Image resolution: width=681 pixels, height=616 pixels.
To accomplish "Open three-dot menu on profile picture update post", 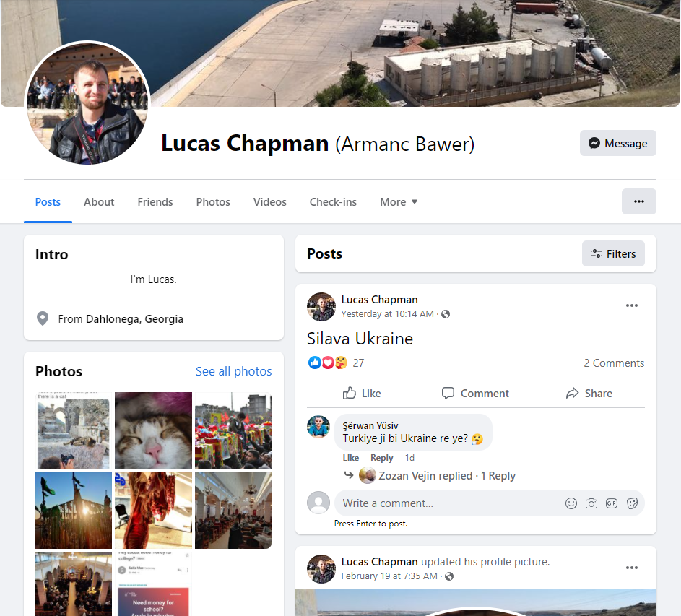I will click(631, 568).
